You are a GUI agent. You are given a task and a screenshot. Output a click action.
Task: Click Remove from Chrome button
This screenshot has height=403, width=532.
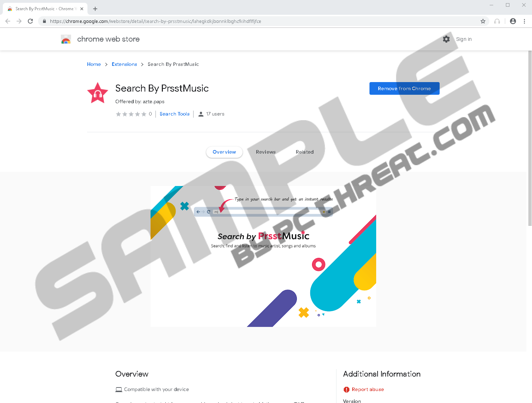tap(404, 88)
